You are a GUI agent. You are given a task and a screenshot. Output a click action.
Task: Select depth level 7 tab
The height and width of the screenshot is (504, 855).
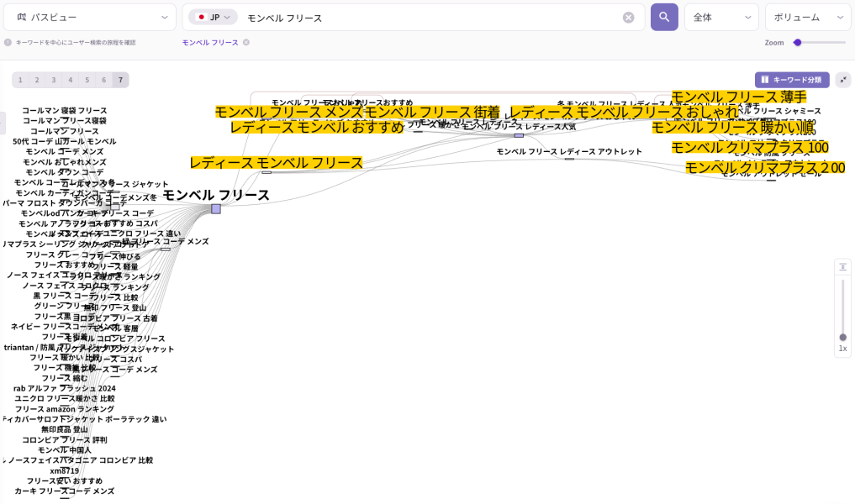pos(120,80)
